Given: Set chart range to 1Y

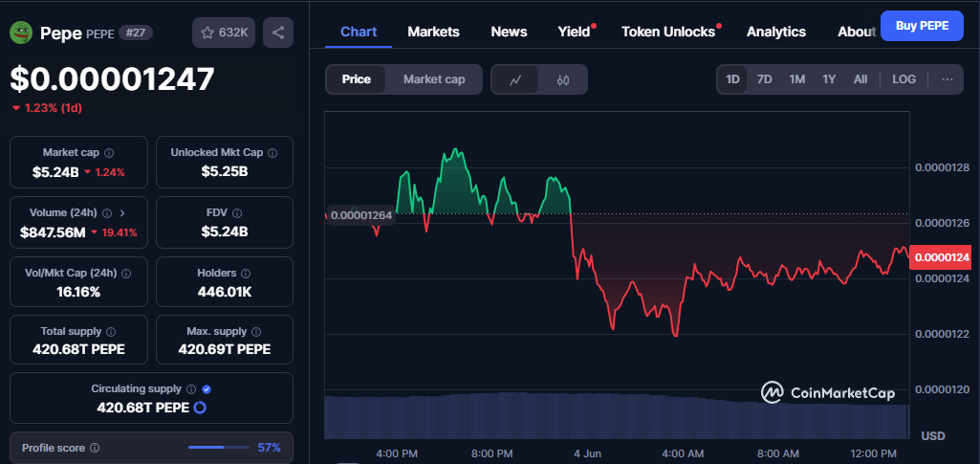Looking at the screenshot, I should (x=829, y=79).
